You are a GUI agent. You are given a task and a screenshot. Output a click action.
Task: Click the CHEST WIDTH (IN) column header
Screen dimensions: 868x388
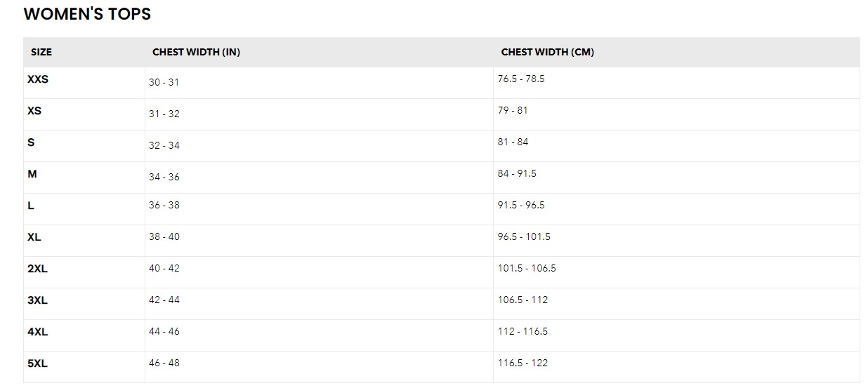point(196,52)
